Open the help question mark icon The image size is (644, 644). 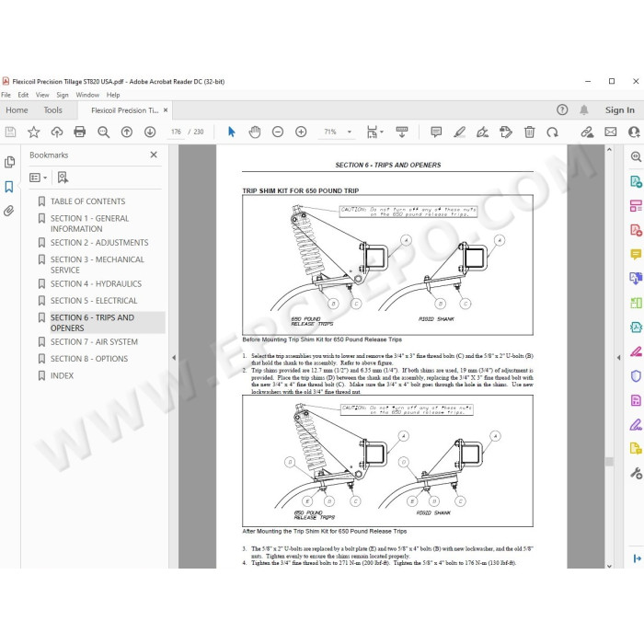562,109
